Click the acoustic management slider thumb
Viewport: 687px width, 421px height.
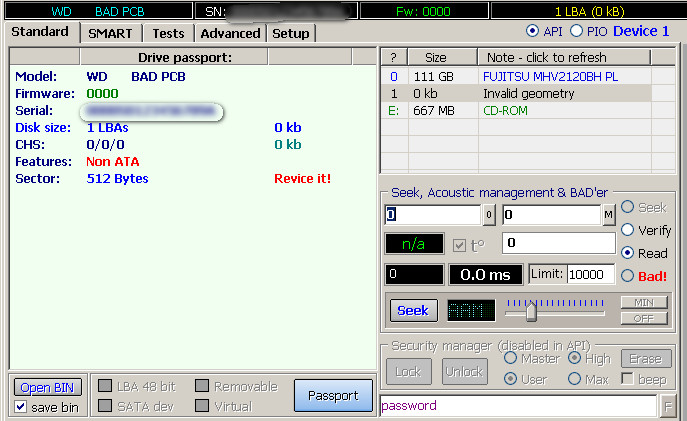tap(531, 311)
